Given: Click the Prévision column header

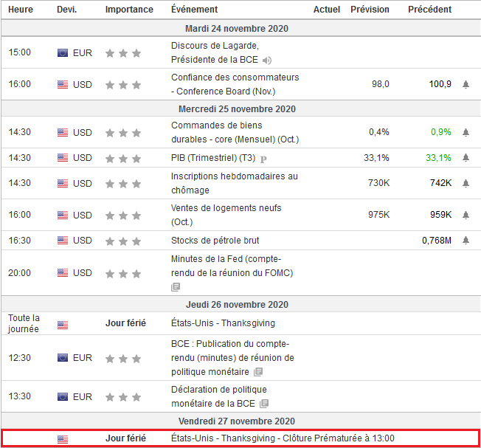Looking at the screenshot, I should point(370,10).
